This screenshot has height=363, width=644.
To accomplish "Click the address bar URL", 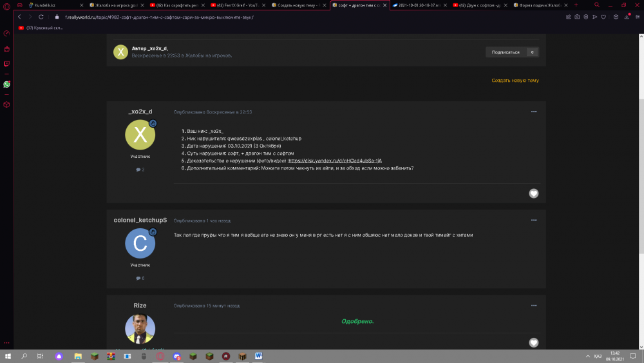I will click(159, 17).
